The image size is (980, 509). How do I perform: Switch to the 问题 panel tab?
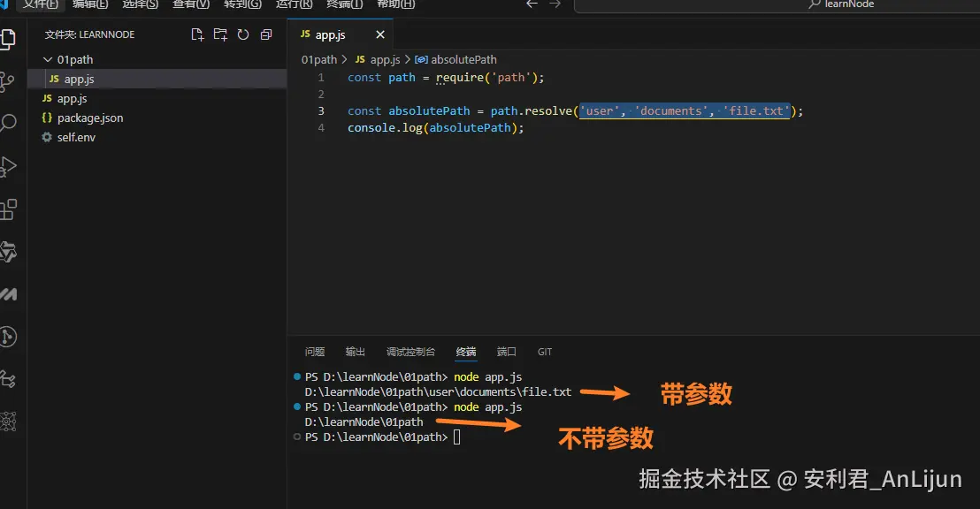click(x=314, y=352)
